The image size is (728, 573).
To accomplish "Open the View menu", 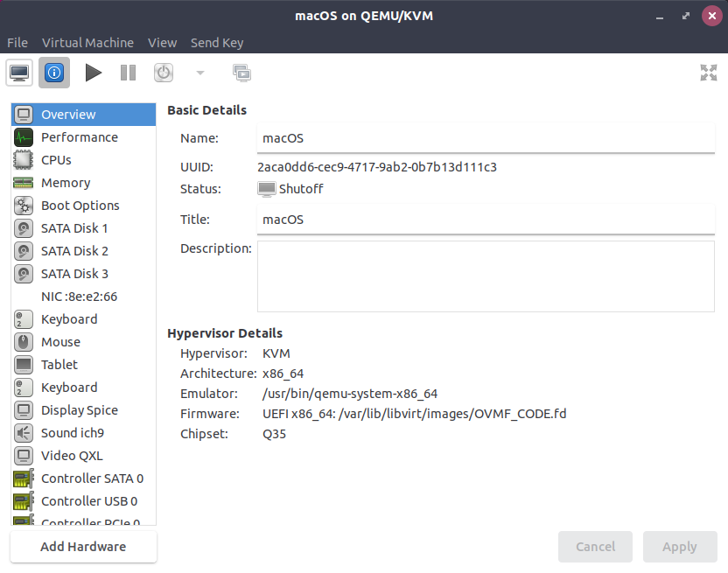I will tap(162, 43).
